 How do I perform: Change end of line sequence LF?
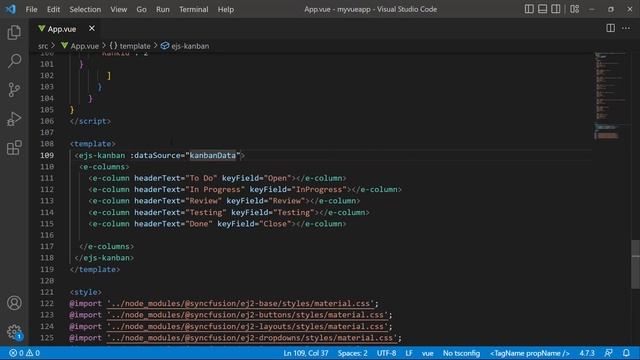[409, 353]
